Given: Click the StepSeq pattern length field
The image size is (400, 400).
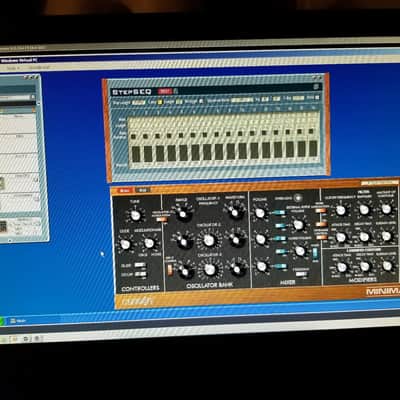Looking at the screenshot, I should click(x=138, y=102).
